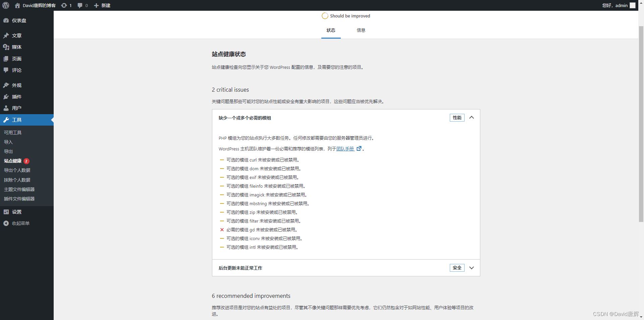
Task: Click the 收起菜单 label
Action: tap(21, 223)
